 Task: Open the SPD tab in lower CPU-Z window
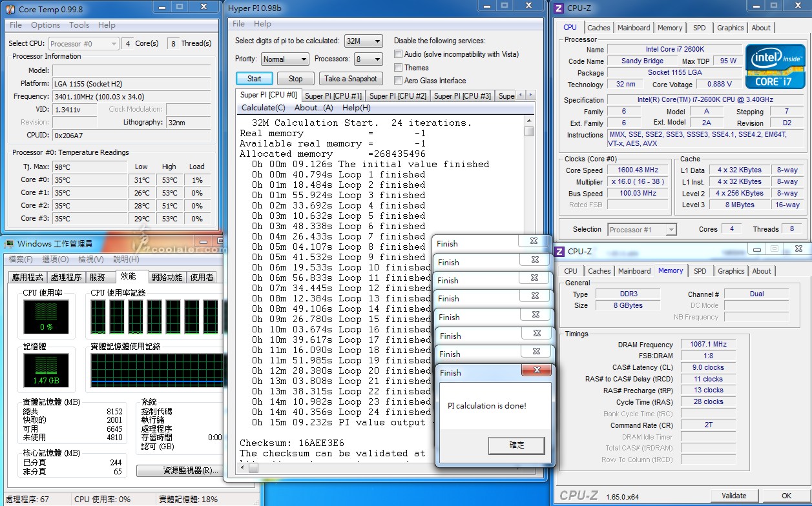pyautogui.click(x=700, y=271)
